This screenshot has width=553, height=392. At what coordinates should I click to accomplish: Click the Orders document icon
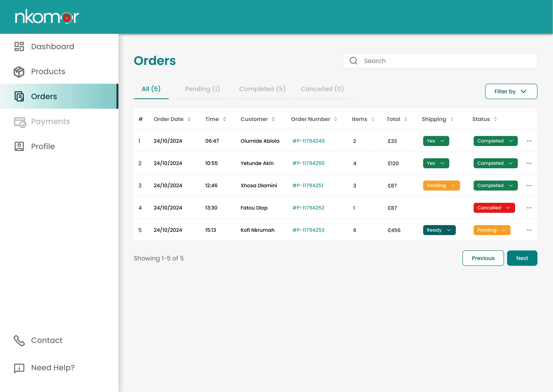coord(19,96)
